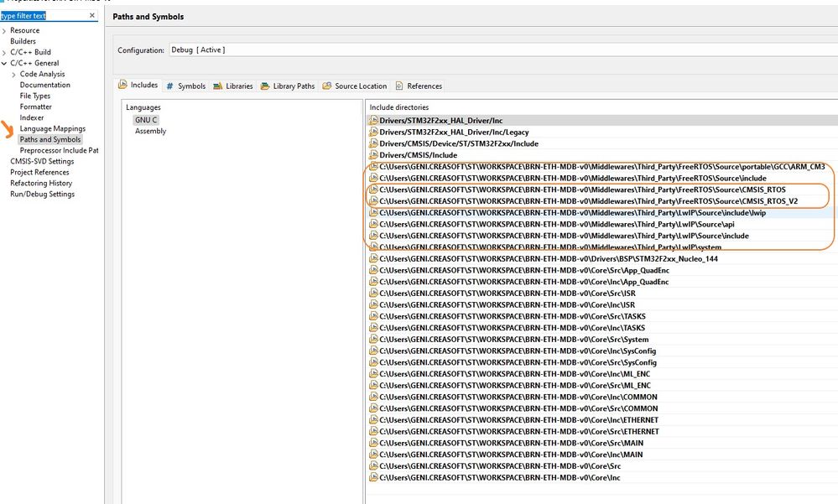The width and height of the screenshot is (838, 504).
Task: Select the Core\Src\ETHERNET include path text
Action: click(x=519, y=431)
